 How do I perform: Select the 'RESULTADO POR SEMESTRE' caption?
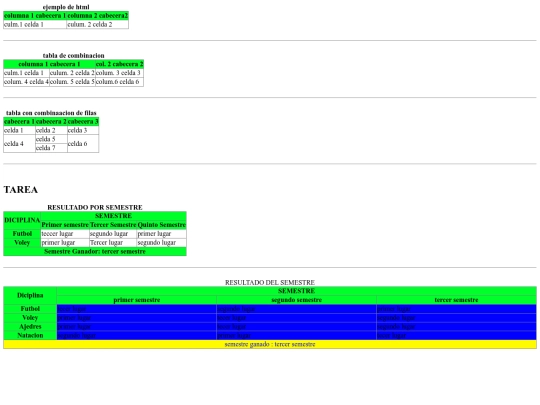(x=95, y=207)
